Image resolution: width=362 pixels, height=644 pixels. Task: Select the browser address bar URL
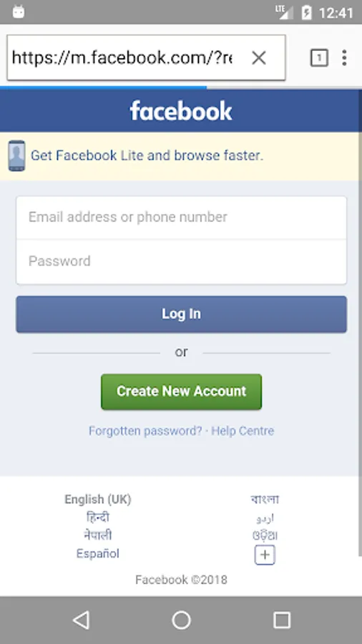point(122,58)
